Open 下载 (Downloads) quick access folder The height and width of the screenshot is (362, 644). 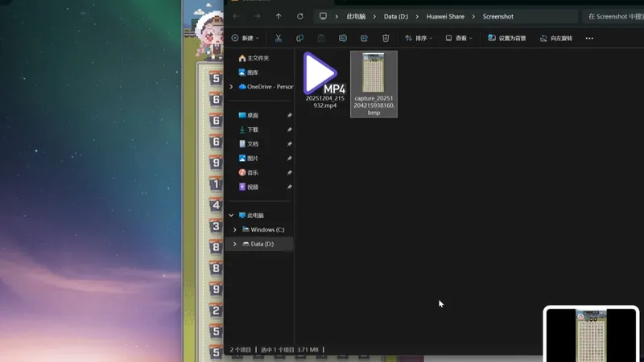[x=249, y=130]
